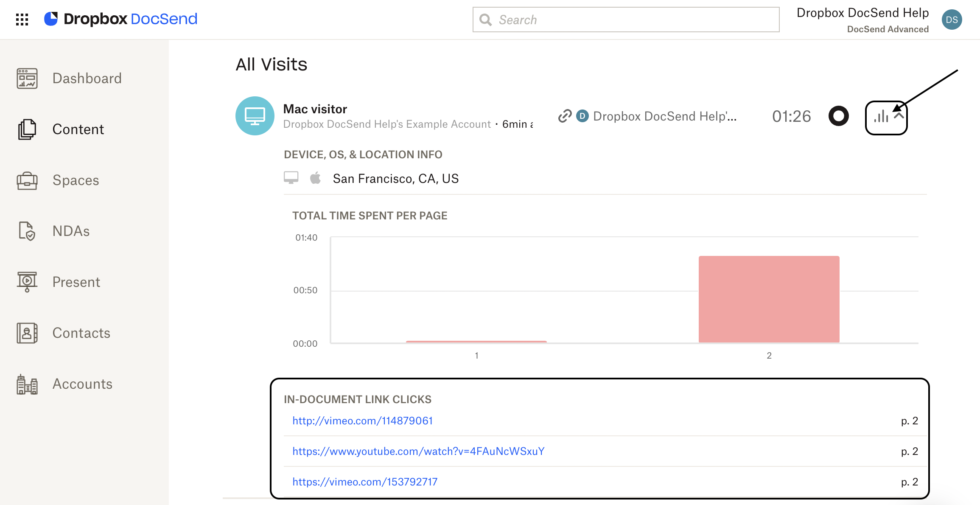980x505 pixels.
Task: Click the Present projector icon
Action: click(27, 282)
